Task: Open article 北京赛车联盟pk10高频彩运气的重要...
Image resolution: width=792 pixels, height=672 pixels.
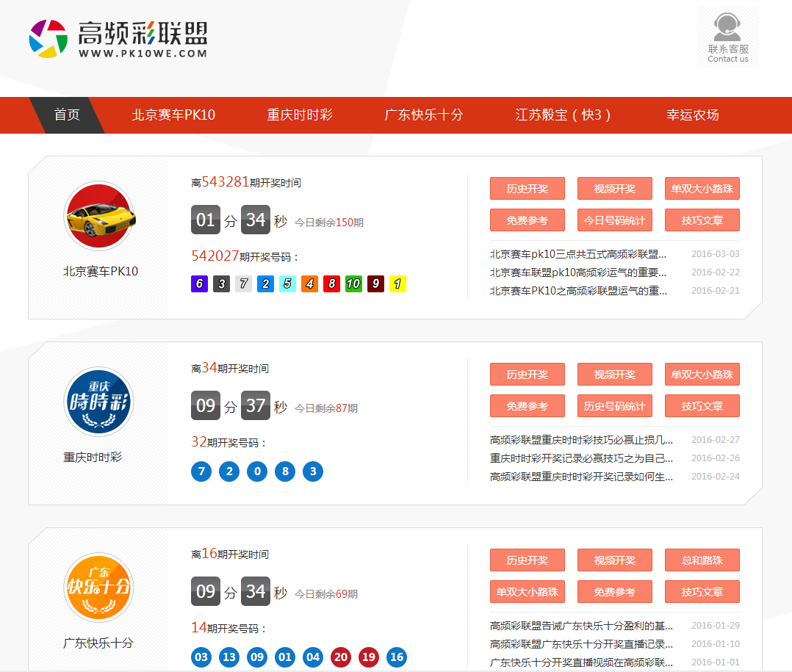Action: pyautogui.click(x=577, y=272)
